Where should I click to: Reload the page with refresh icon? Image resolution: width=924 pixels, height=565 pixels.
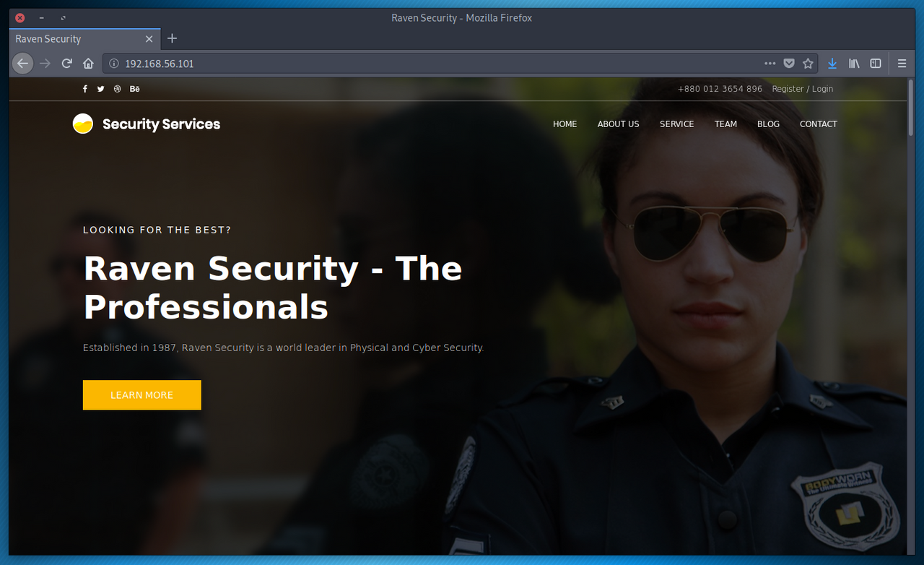click(66, 64)
